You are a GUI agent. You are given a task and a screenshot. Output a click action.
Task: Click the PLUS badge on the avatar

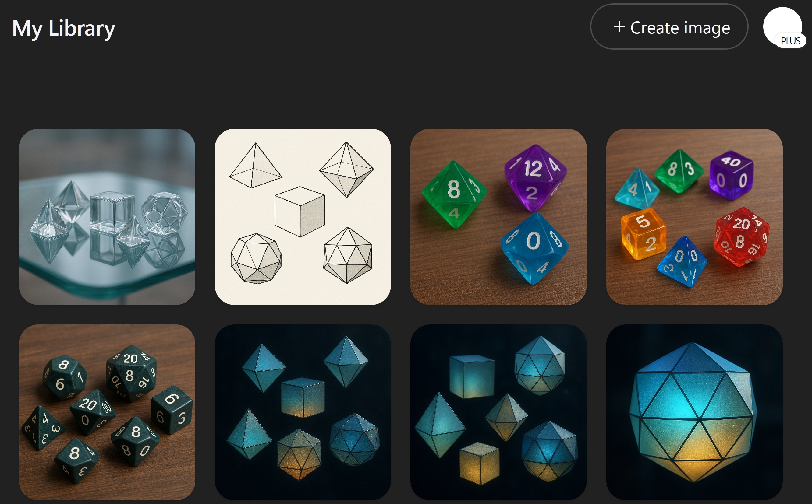tap(790, 41)
